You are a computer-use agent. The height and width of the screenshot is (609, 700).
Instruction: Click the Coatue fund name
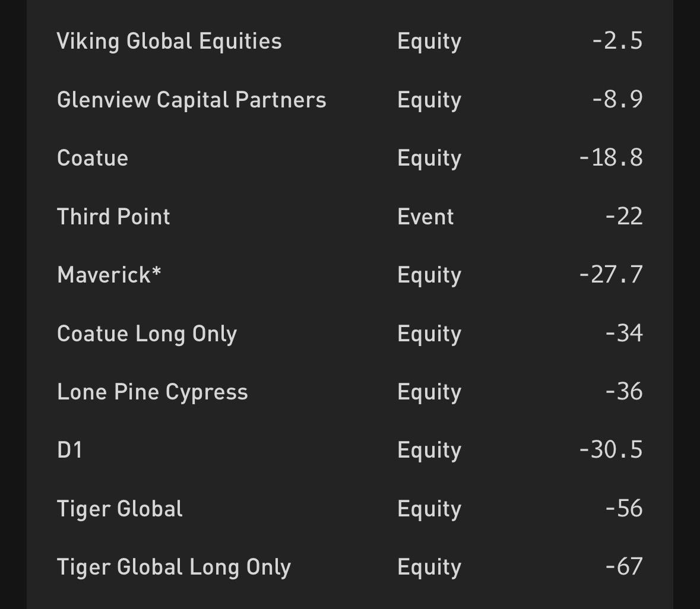point(93,158)
